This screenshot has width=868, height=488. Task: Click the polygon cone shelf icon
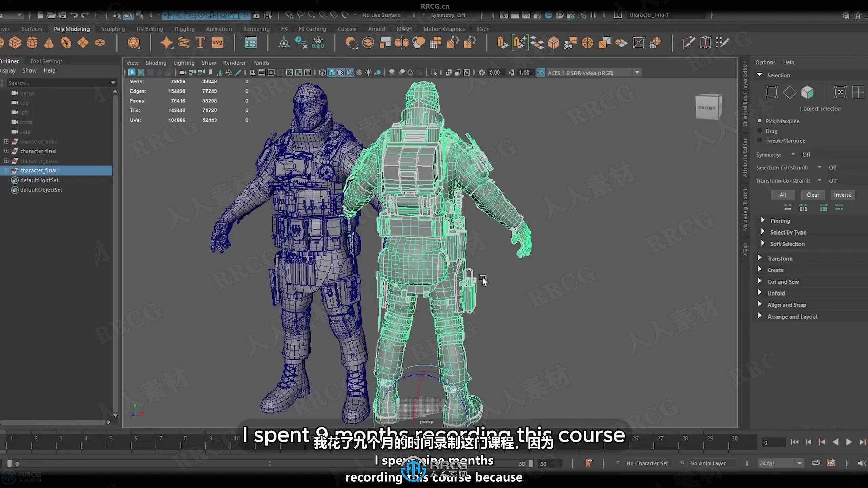[x=49, y=43]
